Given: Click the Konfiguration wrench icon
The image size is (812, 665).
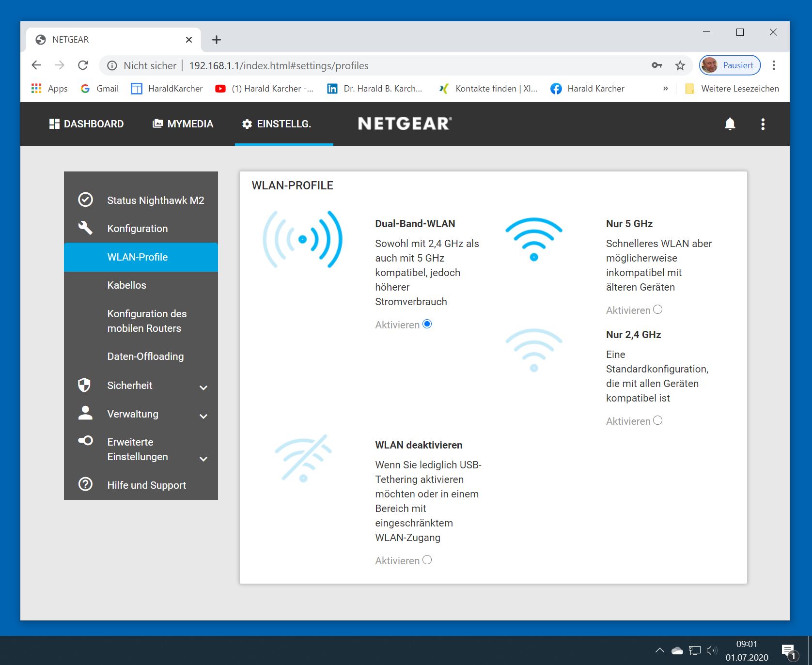Looking at the screenshot, I should (86, 228).
